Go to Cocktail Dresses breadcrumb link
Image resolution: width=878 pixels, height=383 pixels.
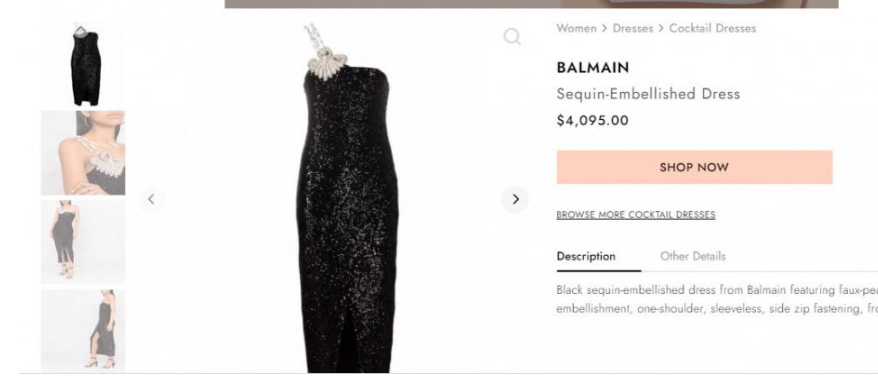pyautogui.click(x=712, y=29)
